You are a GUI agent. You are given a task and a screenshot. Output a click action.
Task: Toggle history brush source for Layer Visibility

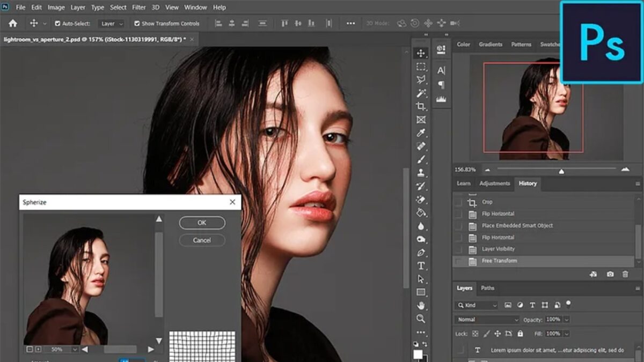coord(458,249)
